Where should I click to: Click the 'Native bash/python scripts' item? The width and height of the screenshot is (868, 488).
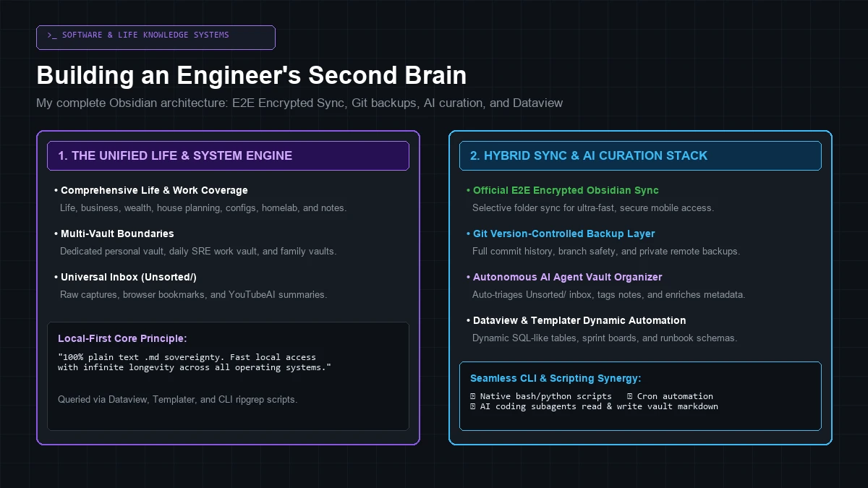(x=541, y=396)
